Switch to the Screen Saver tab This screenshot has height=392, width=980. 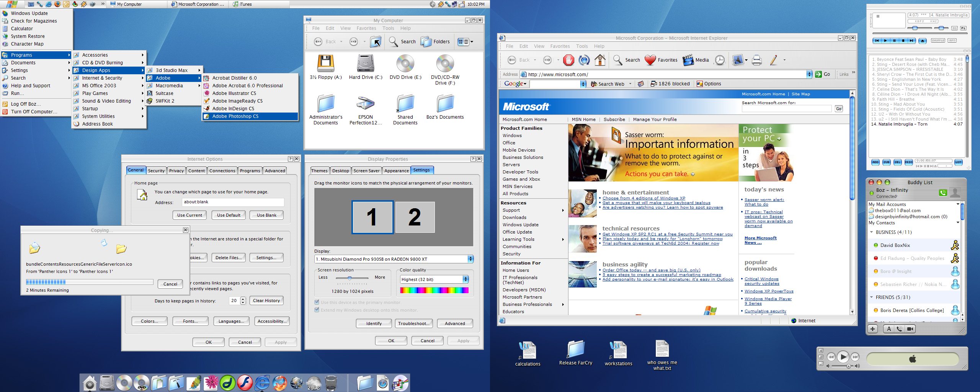click(x=366, y=171)
